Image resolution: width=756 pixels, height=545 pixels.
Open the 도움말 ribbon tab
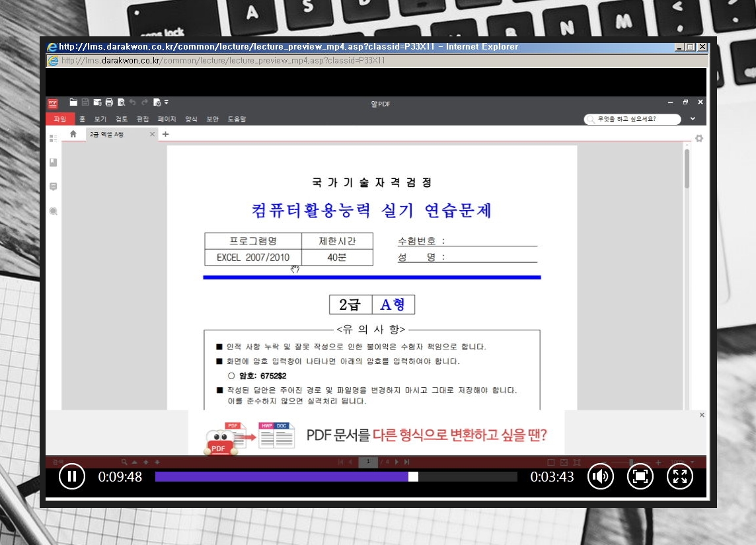coord(237,119)
